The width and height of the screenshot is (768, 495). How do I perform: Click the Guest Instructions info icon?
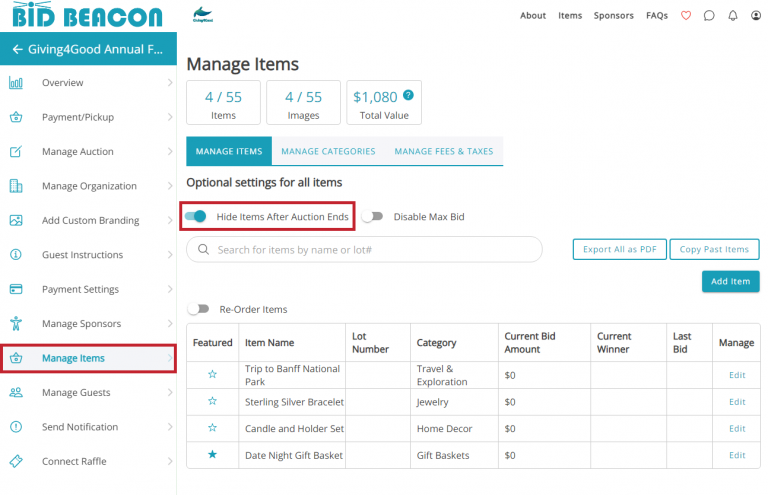(x=16, y=255)
